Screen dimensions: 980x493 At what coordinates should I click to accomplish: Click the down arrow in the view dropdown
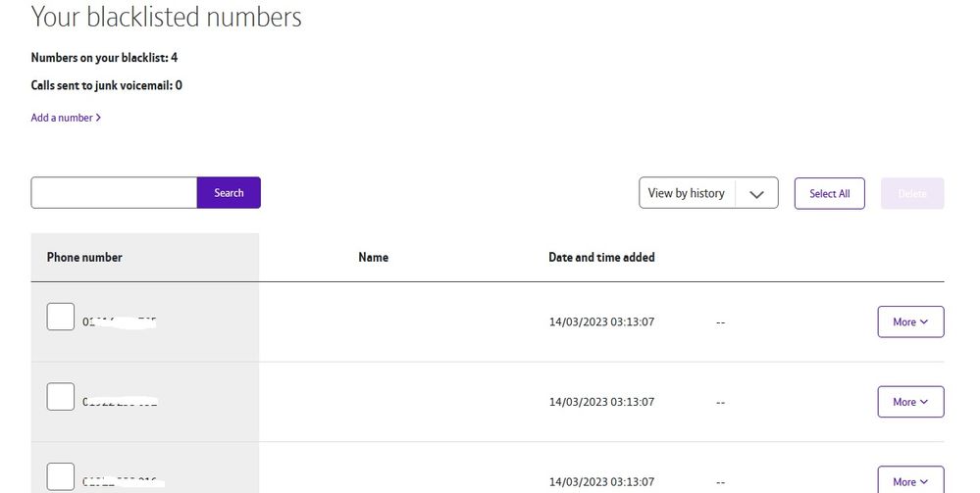pos(755,194)
